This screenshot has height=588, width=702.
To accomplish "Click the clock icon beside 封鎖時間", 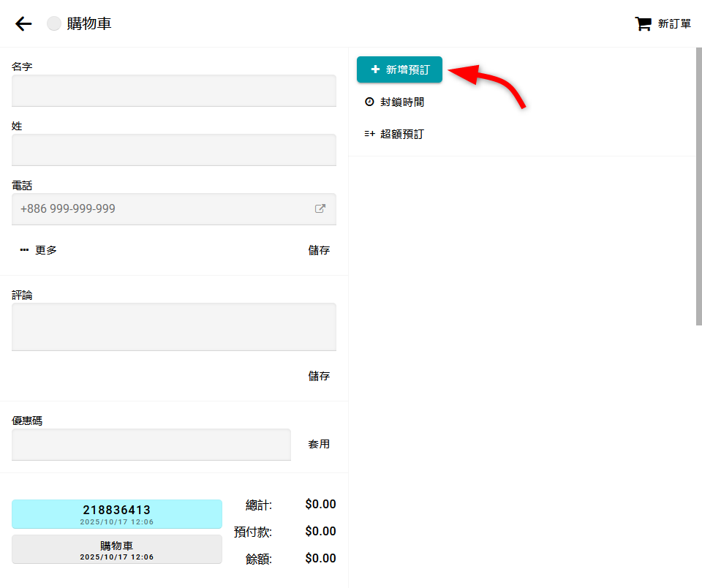I will click(369, 102).
